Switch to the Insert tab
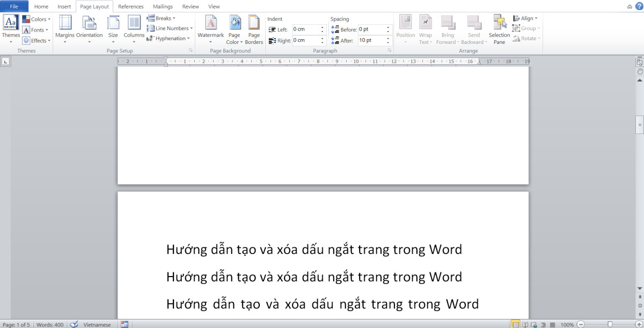This screenshot has width=644, height=328. click(64, 6)
